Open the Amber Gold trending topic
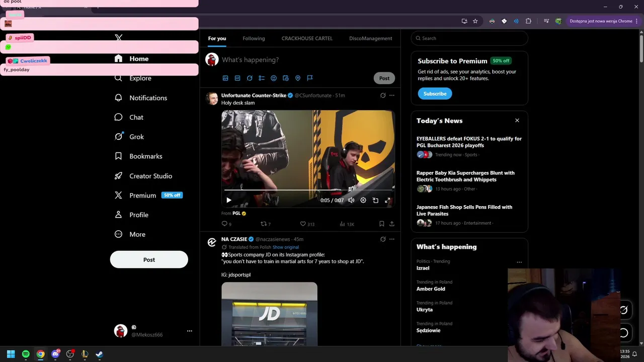 tap(431, 289)
